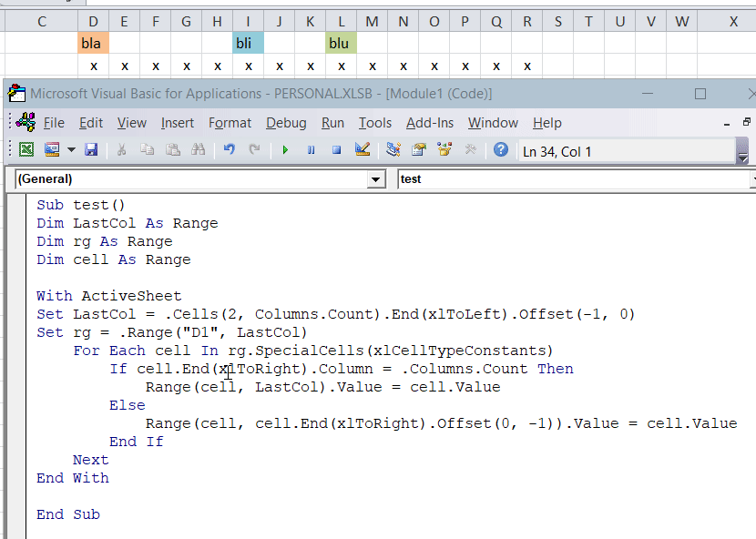Click the 'Set rg = .Range' code line

171,332
